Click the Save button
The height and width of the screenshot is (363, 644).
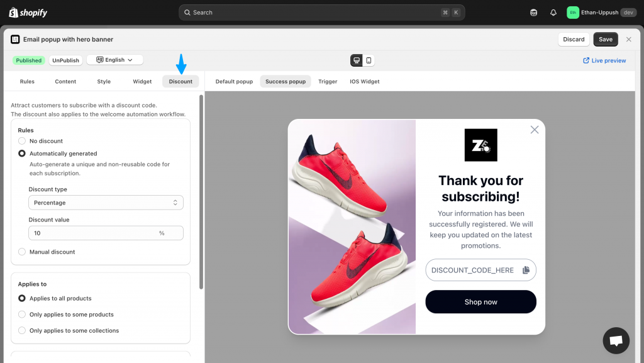click(605, 39)
